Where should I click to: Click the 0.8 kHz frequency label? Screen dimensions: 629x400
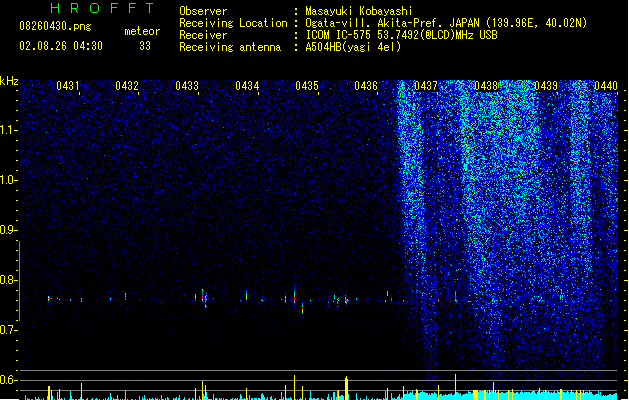click(x=7, y=280)
